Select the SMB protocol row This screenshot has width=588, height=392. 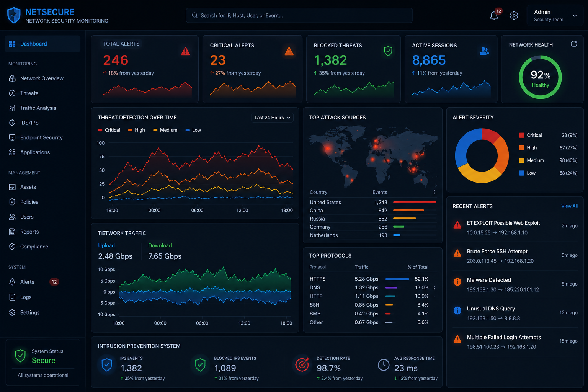[369, 314]
